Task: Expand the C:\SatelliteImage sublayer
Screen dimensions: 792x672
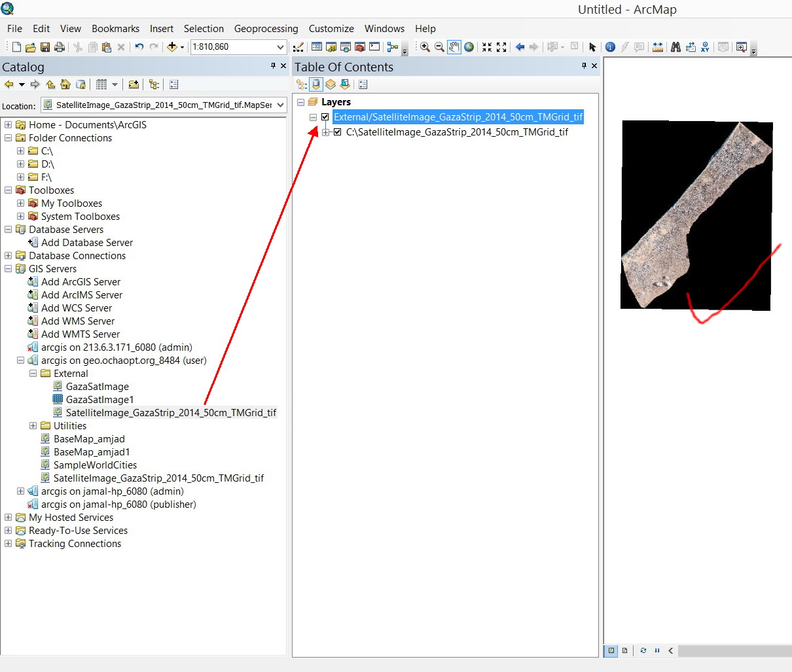Action: 325,132
